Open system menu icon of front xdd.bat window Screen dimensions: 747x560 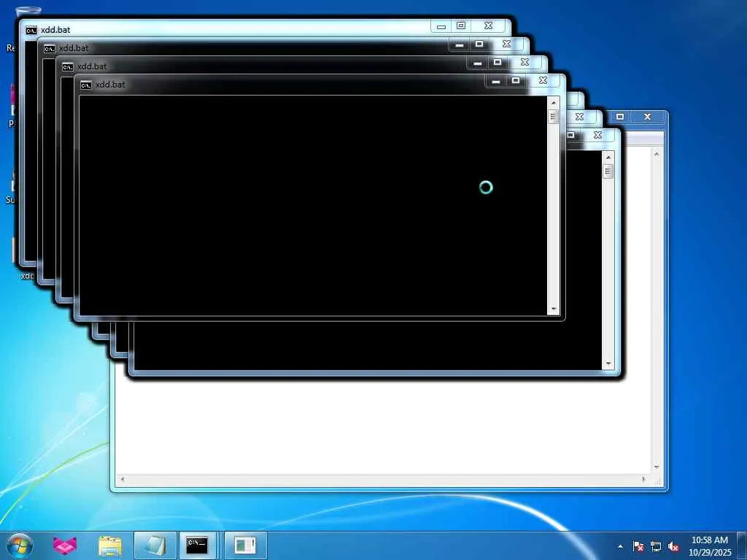86,85
